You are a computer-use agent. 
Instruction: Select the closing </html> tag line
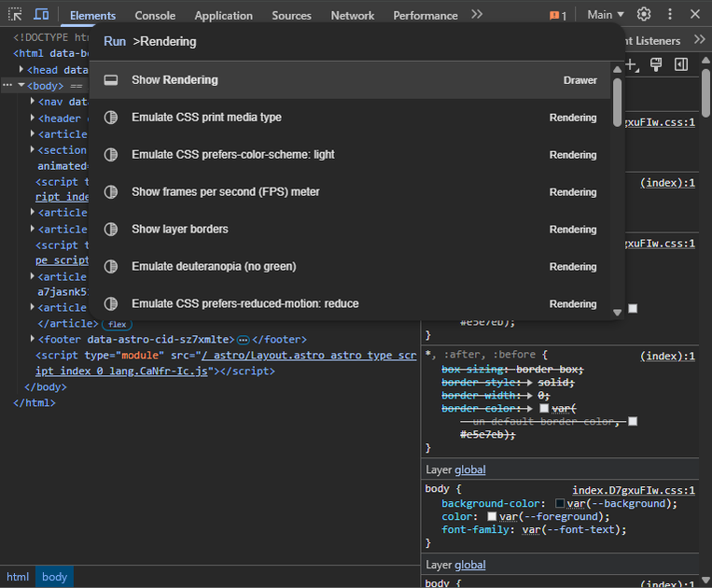[34, 403]
